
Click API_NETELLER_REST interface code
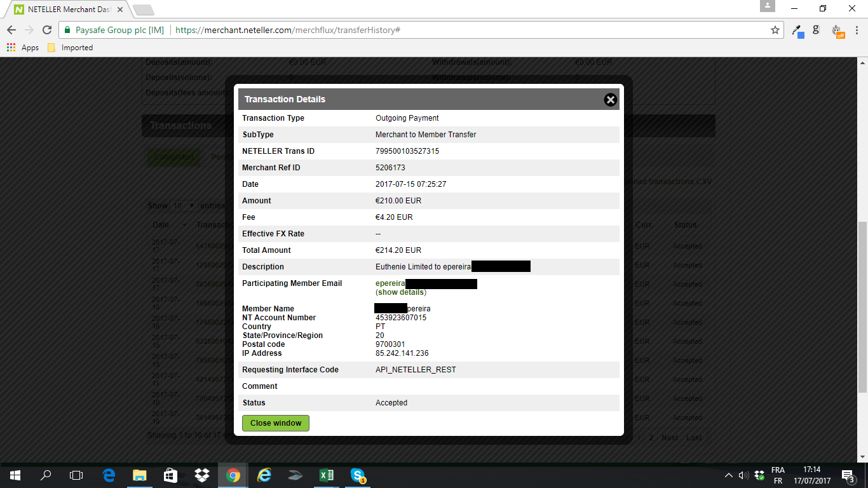click(416, 370)
